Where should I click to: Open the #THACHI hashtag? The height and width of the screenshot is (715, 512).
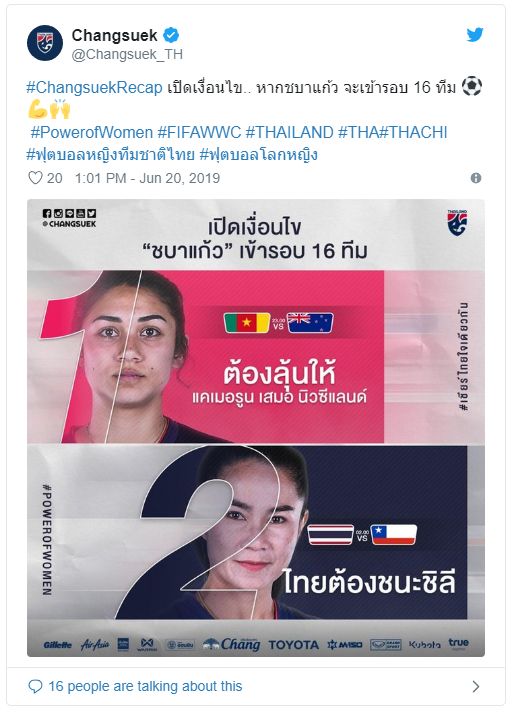click(413, 132)
